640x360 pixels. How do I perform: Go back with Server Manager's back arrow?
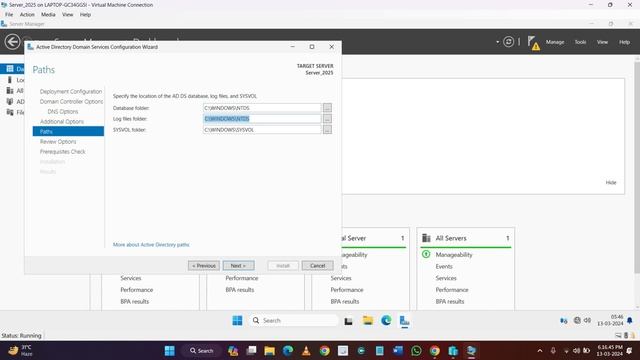coord(12,42)
